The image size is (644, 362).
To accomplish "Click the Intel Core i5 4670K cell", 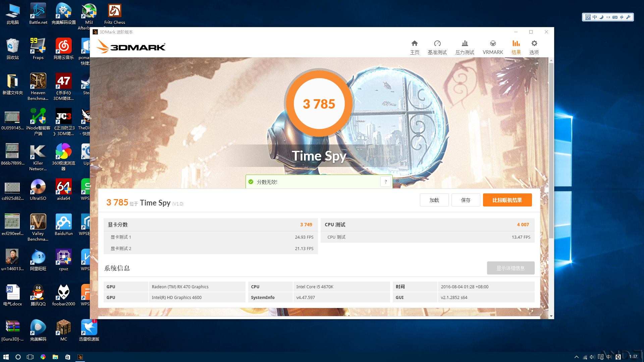I will point(341,287).
